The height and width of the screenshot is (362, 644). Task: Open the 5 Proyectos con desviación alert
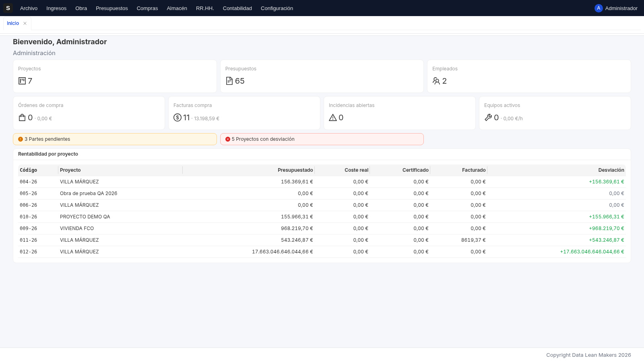pos(322,139)
